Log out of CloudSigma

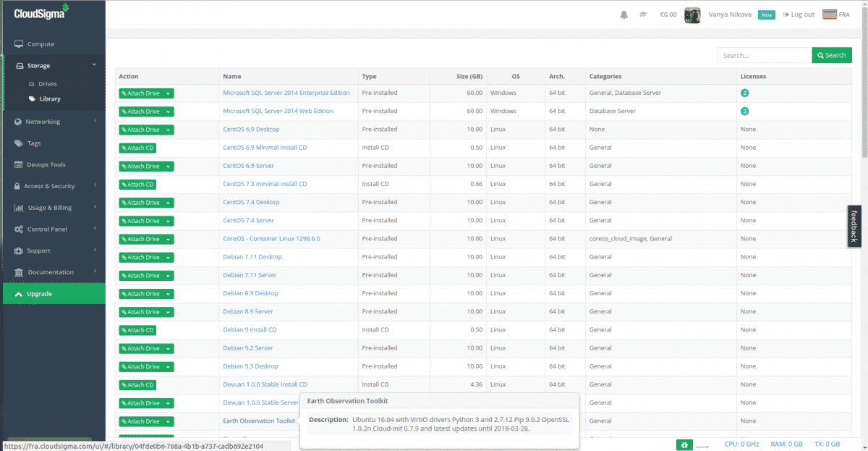[x=798, y=14]
